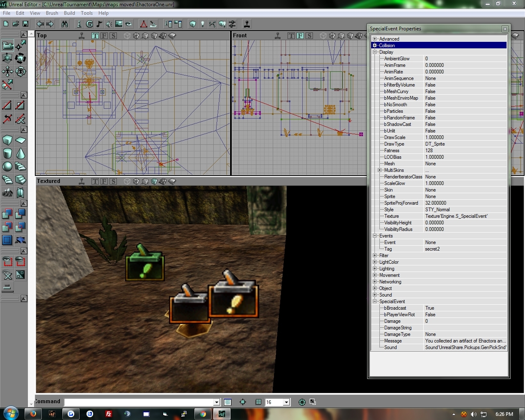Open the Tools menu
Screen dimensions: 525x420
(87, 13)
